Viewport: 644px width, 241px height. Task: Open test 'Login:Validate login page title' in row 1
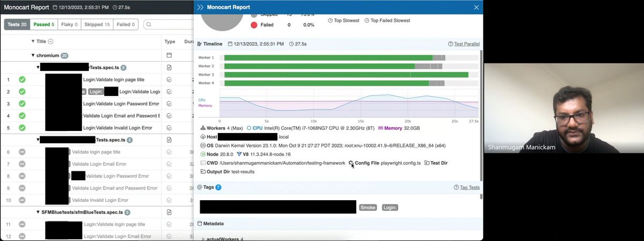pos(114,79)
